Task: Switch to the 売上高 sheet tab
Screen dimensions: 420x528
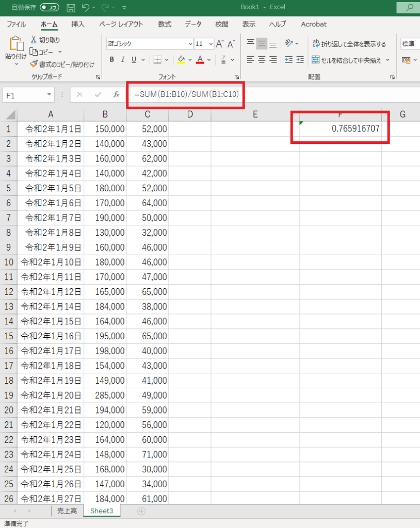Action: pos(67,510)
